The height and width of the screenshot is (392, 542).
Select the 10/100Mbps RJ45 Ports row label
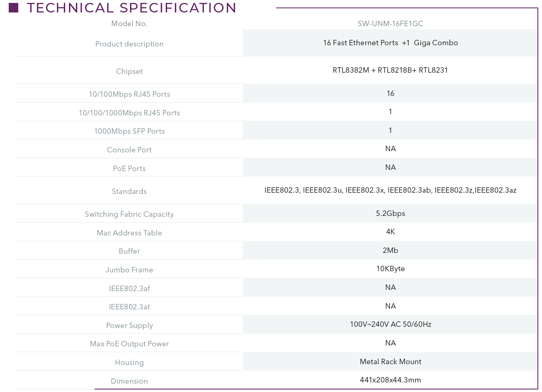tap(129, 94)
